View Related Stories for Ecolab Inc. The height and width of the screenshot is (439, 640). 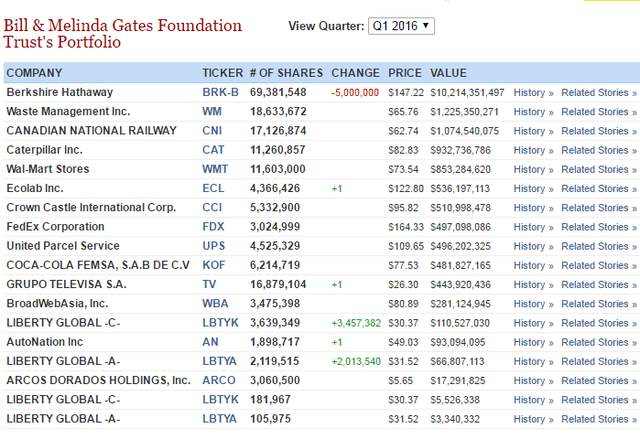pos(599,188)
